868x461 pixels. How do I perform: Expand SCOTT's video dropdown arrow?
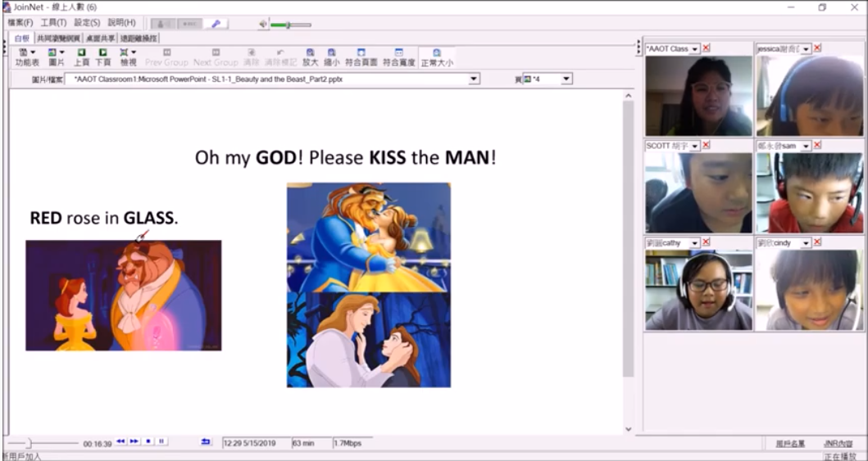(695, 147)
